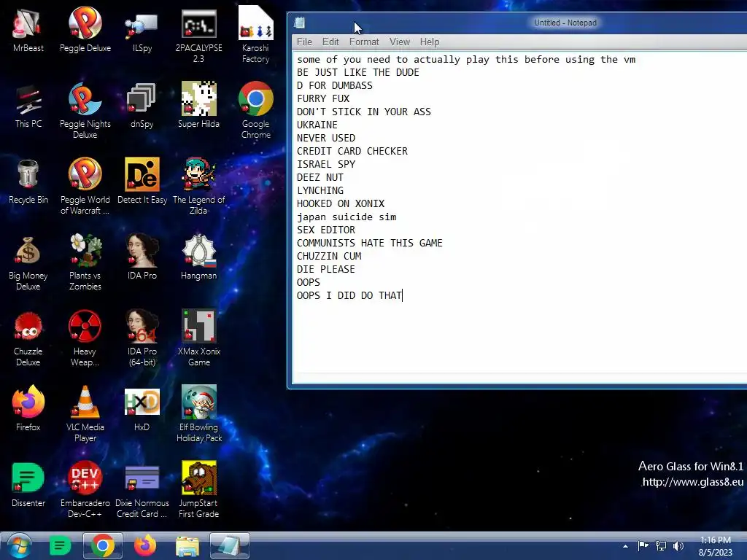Select the This PC desktop icon
747x560 pixels.
point(28,106)
